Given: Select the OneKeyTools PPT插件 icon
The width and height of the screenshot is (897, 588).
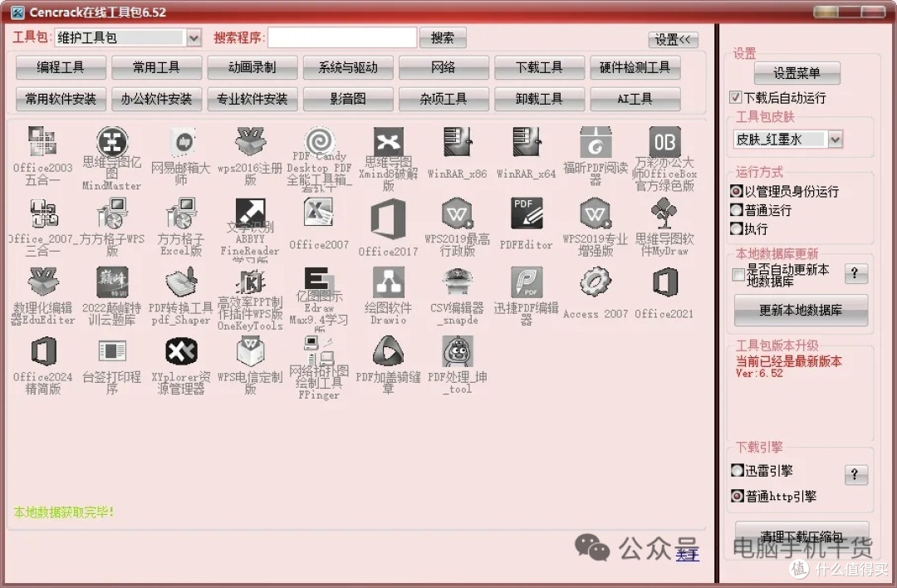Looking at the screenshot, I should 251,281.
